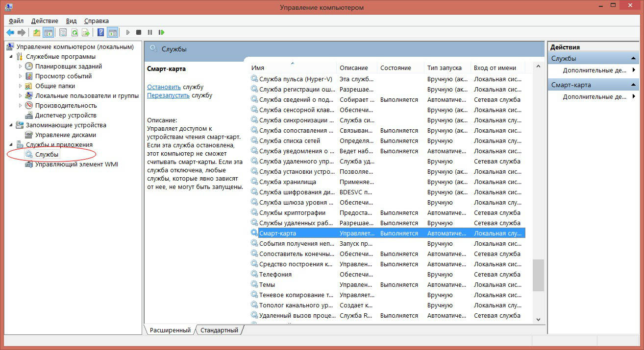The image size is (644, 350).
Task: Stop the service with the toolbar stop button
Action: point(139,32)
